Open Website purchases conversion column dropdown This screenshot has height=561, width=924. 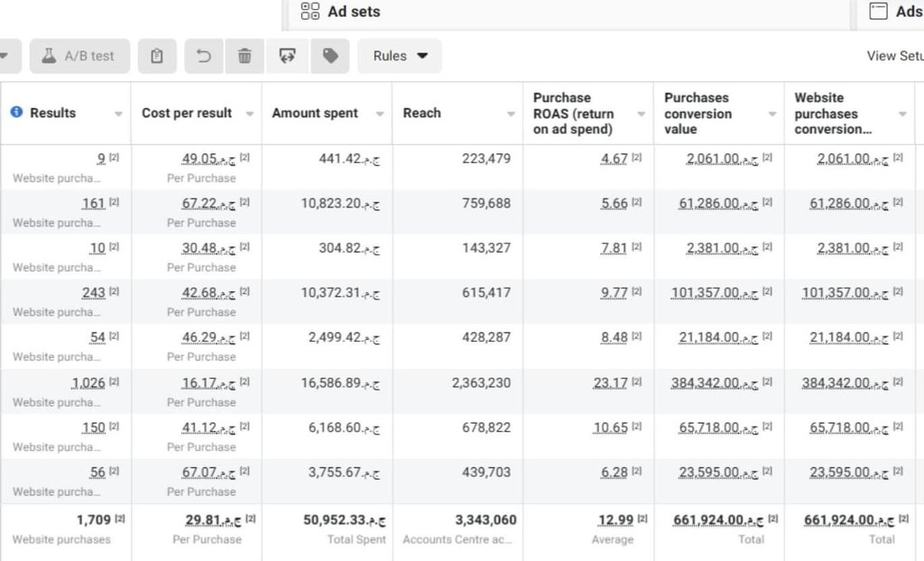902,114
